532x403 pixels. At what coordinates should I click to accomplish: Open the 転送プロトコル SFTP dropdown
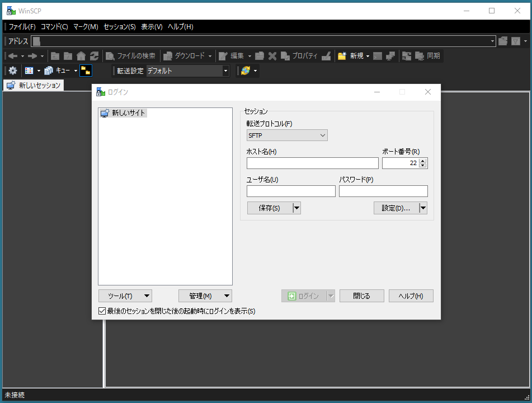coord(287,135)
